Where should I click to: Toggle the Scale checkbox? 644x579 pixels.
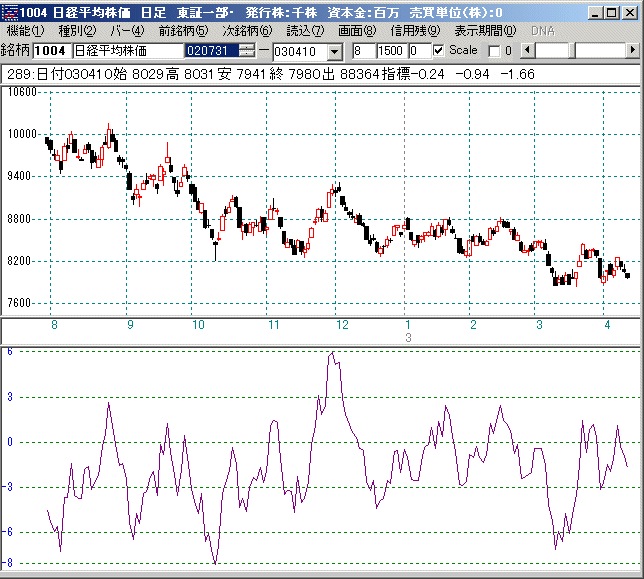439,50
